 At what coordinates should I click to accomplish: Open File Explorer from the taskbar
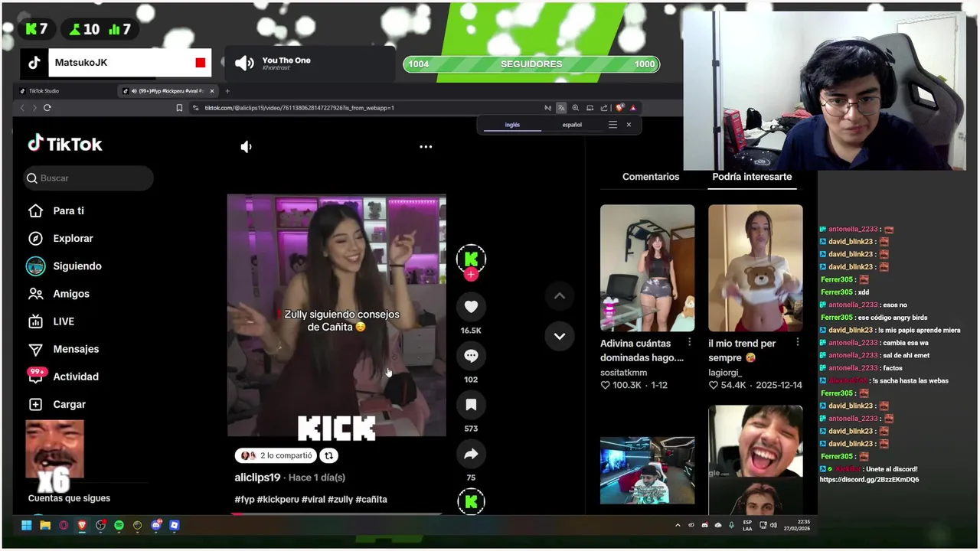click(x=45, y=525)
